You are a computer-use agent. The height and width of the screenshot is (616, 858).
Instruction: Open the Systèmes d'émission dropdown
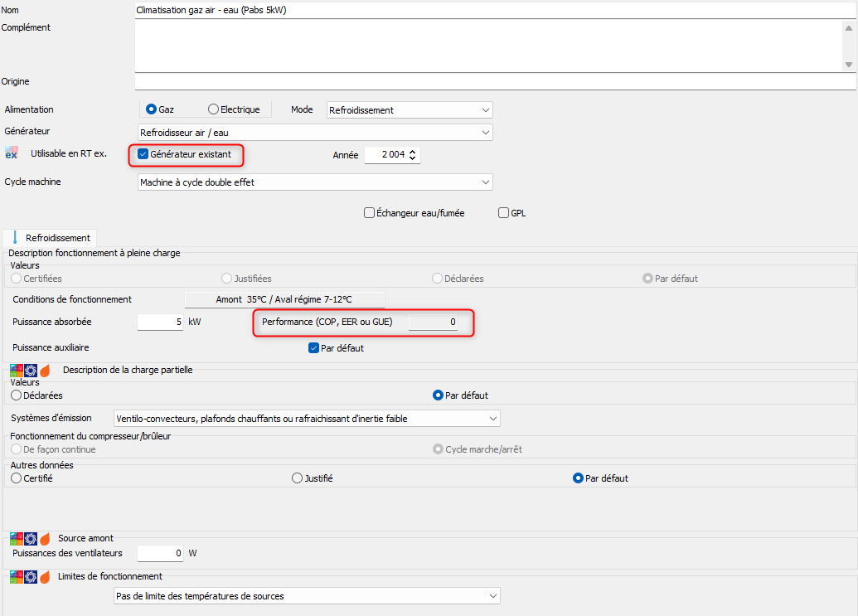(x=307, y=419)
